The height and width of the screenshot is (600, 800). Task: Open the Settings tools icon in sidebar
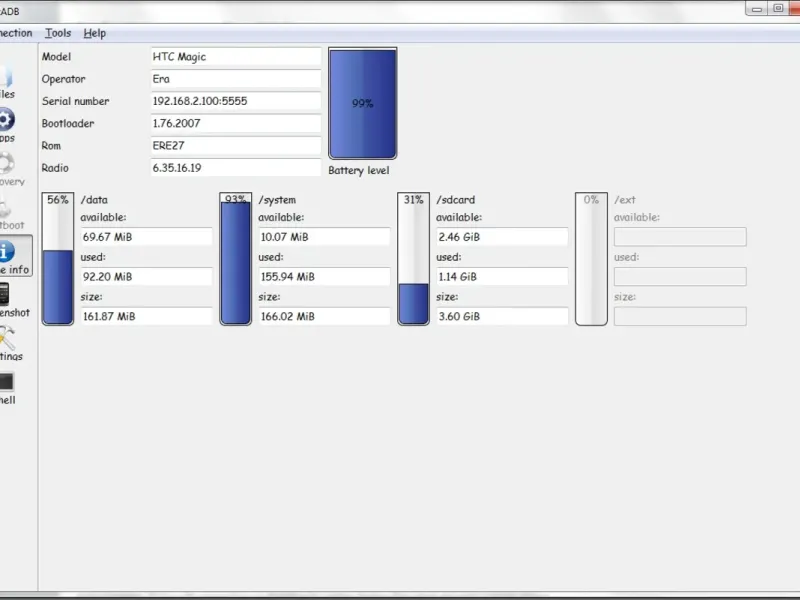pos(7,338)
